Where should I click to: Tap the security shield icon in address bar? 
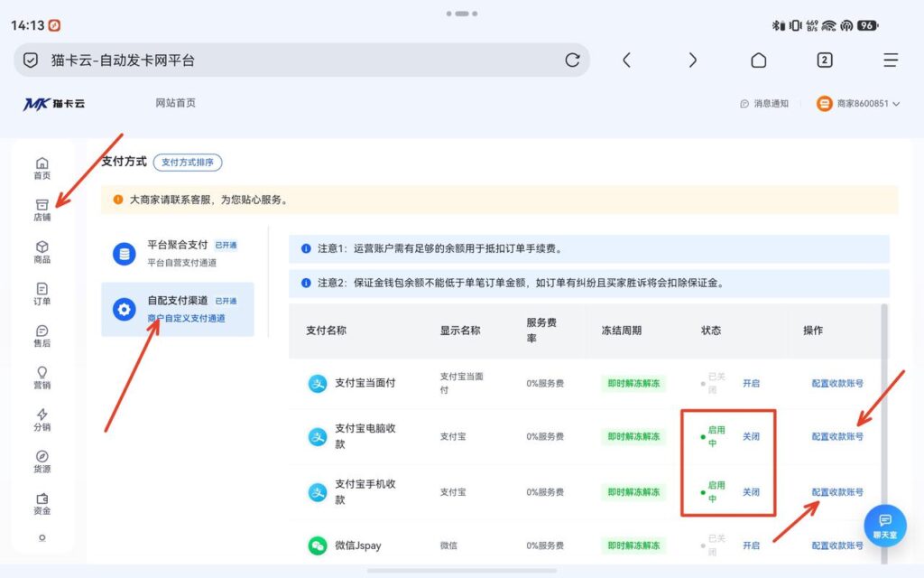click(x=31, y=61)
